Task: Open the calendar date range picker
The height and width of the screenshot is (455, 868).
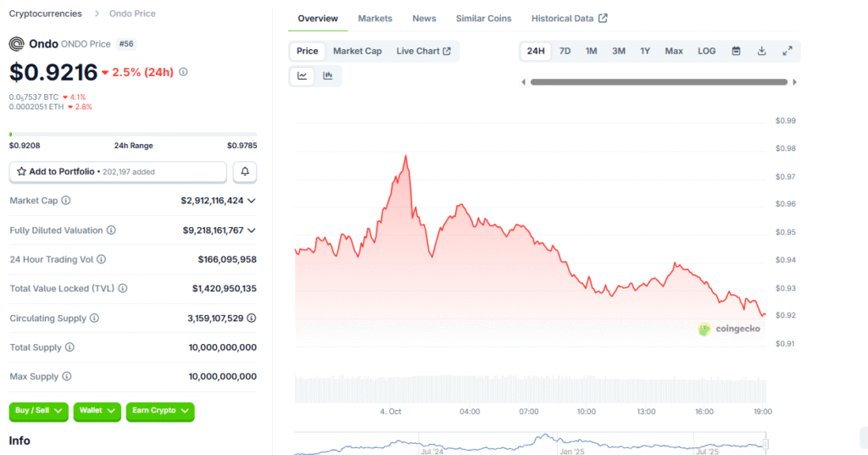Action: pyautogui.click(x=736, y=51)
